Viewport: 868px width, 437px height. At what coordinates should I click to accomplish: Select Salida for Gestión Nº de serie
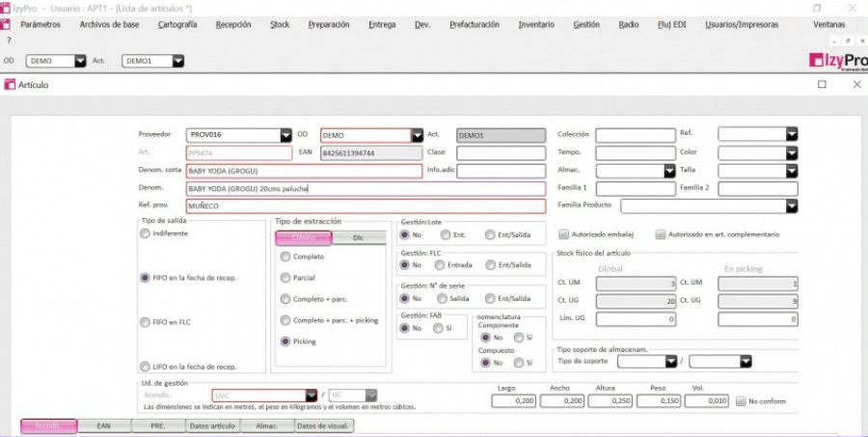click(x=443, y=298)
